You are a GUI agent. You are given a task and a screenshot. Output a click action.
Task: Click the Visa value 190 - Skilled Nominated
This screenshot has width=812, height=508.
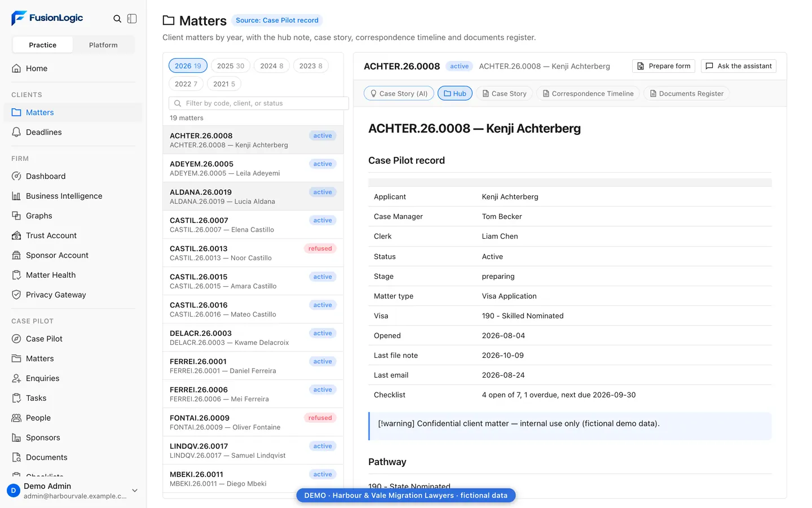click(x=523, y=316)
